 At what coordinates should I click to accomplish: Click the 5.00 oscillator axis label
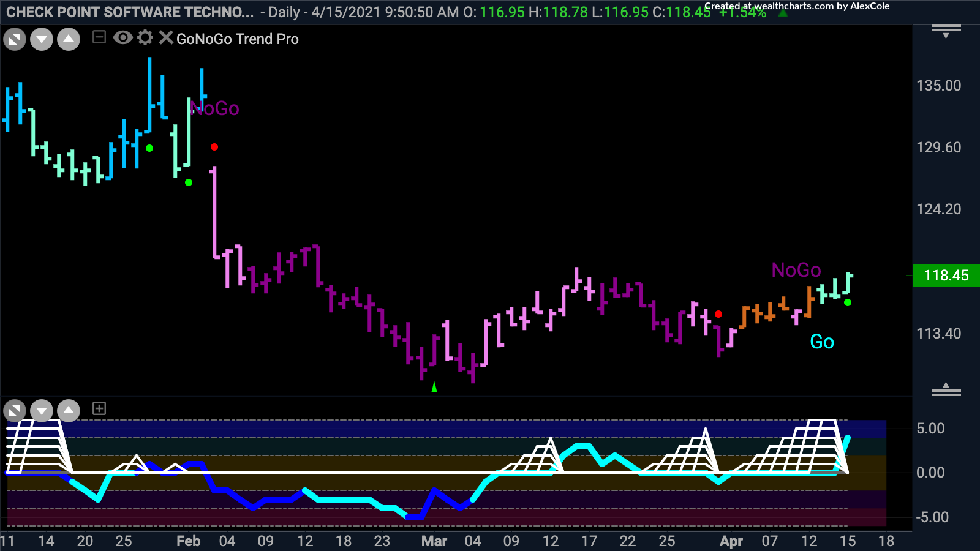pyautogui.click(x=930, y=429)
